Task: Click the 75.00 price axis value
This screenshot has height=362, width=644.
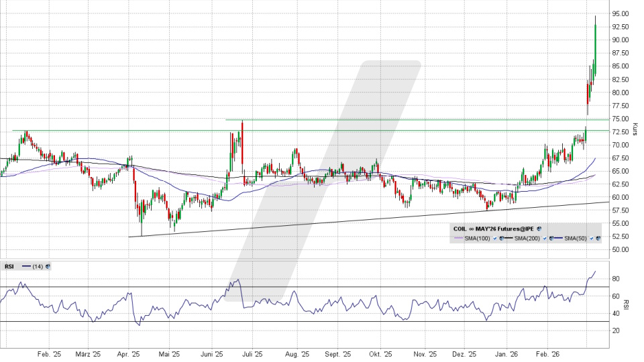Action: coord(620,119)
